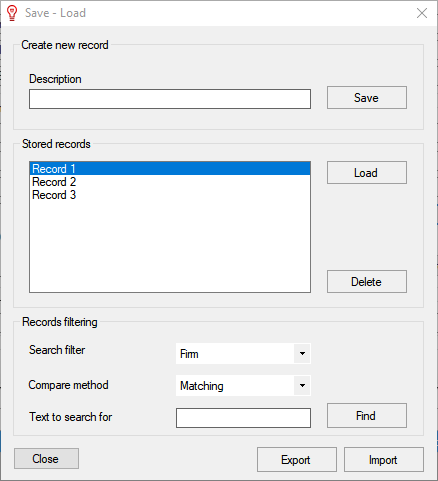Click the Firm value in Search filter box
This screenshot has width=438, height=481.
click(189, 354)
